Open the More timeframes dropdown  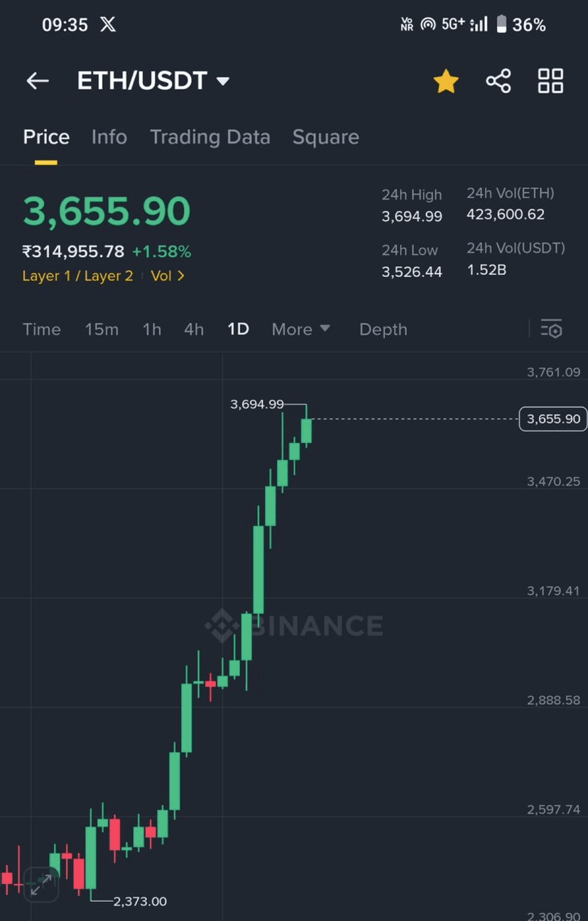click(x=301, y=329)
